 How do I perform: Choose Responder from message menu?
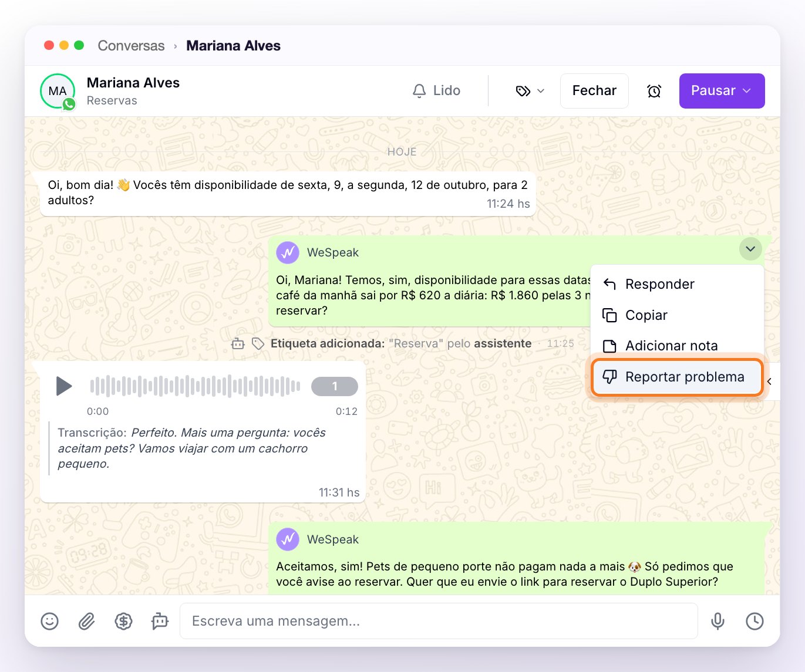677,284
